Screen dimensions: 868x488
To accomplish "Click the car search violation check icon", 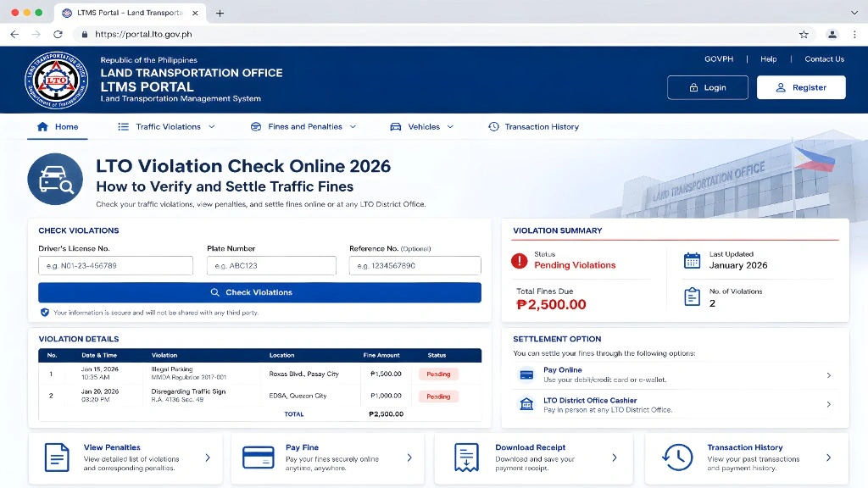I will point(55,180).
